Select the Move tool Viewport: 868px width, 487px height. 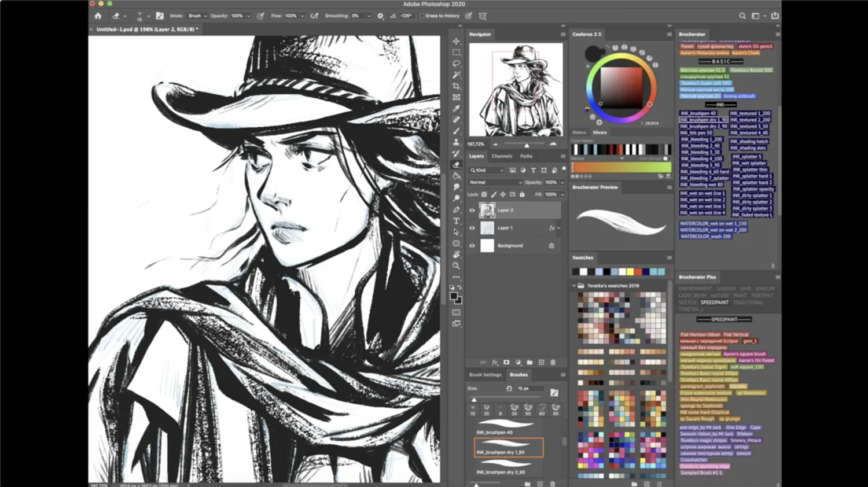click(456, 41)
